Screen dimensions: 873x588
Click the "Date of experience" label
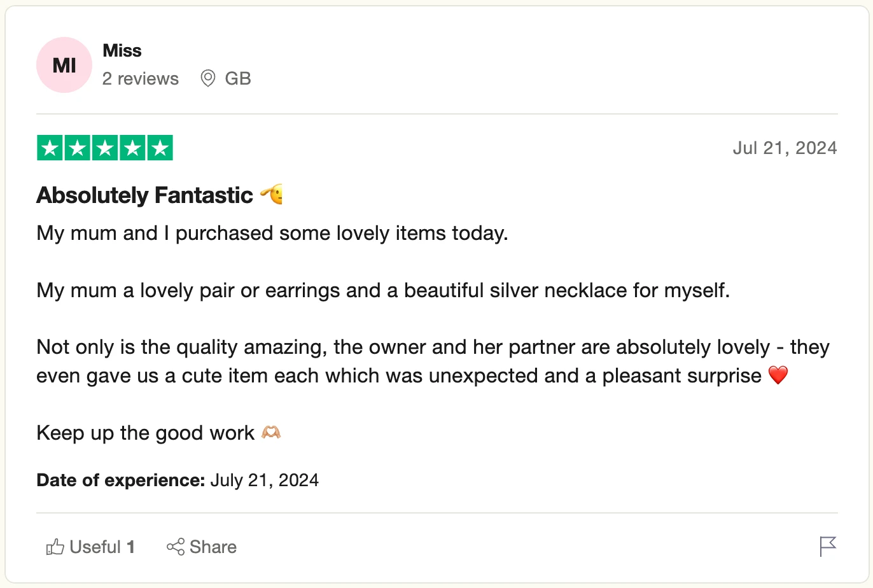(x=120, y=480)
